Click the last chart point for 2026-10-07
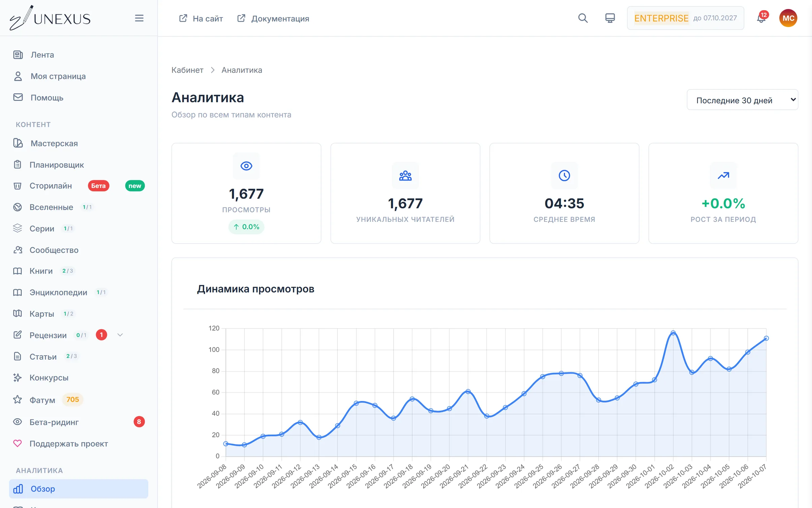This screenshot has height=508, width=812. (x=766, y=338)
